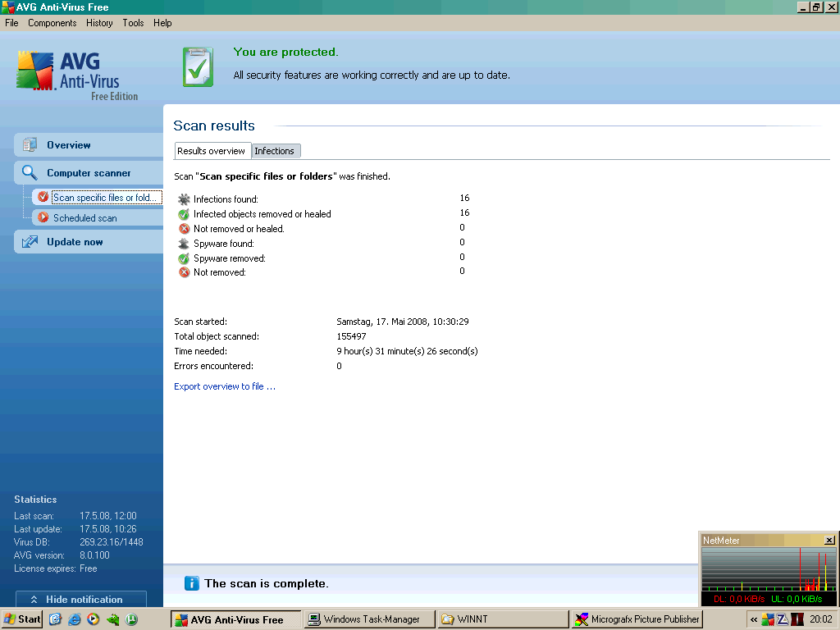Select Scan specific files or folders item
The image size is (840, 630).
(x=104, y=198)
